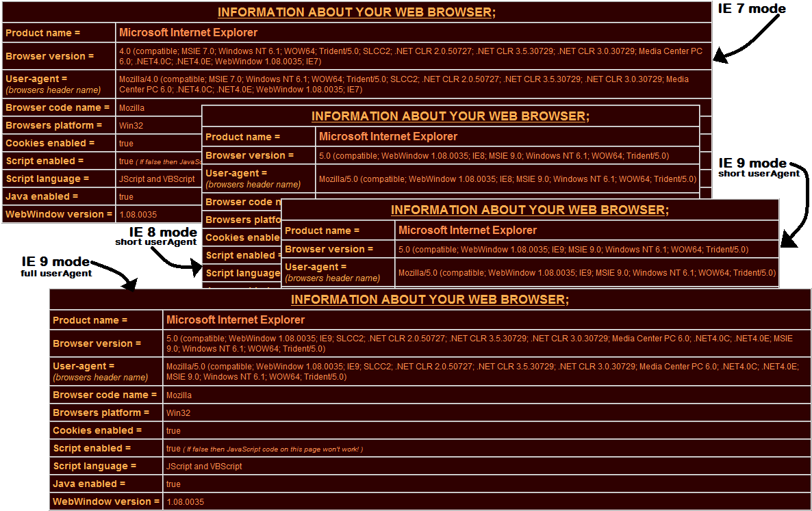This screenshot has width=812, height=511.
Task: Click JScript and VBScript value in bottom table
Action: (x=204, y=467)
